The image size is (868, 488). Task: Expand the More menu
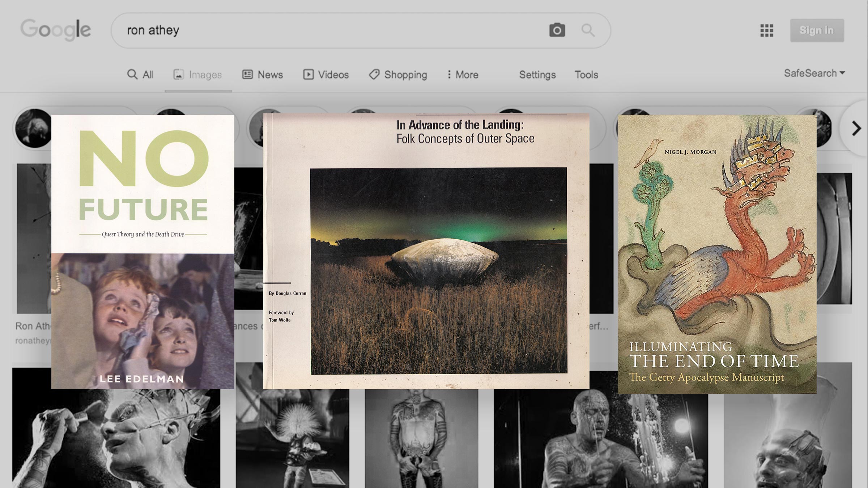pos(463,75)
